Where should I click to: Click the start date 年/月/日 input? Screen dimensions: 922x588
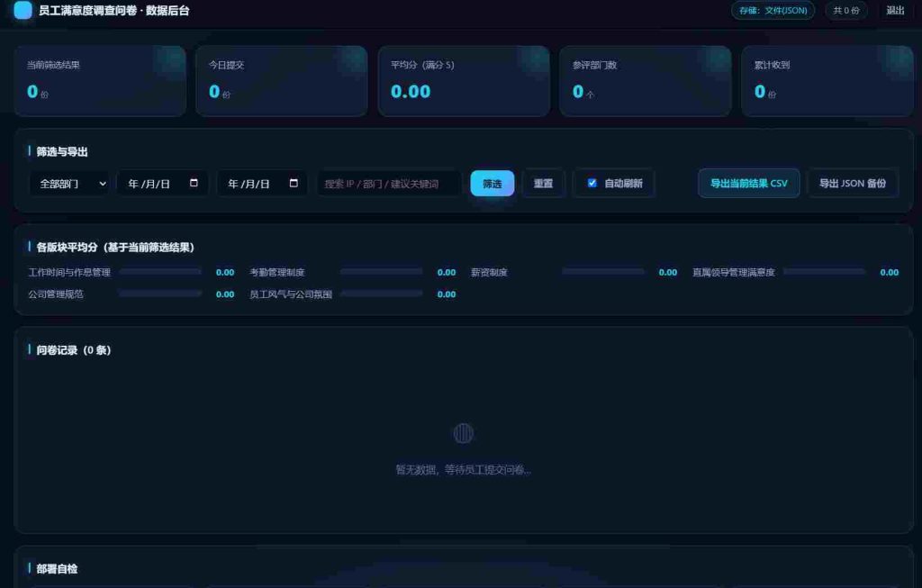pos(162,184)
